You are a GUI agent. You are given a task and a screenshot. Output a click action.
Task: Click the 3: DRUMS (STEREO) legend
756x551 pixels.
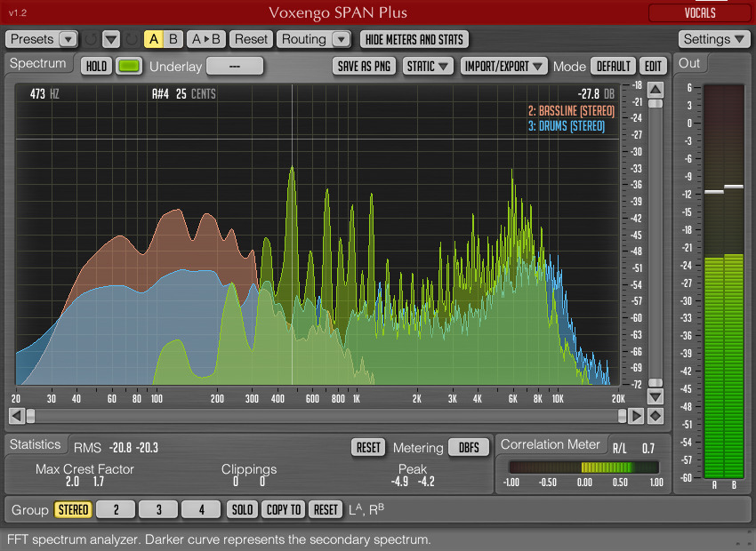click(567, 126)
